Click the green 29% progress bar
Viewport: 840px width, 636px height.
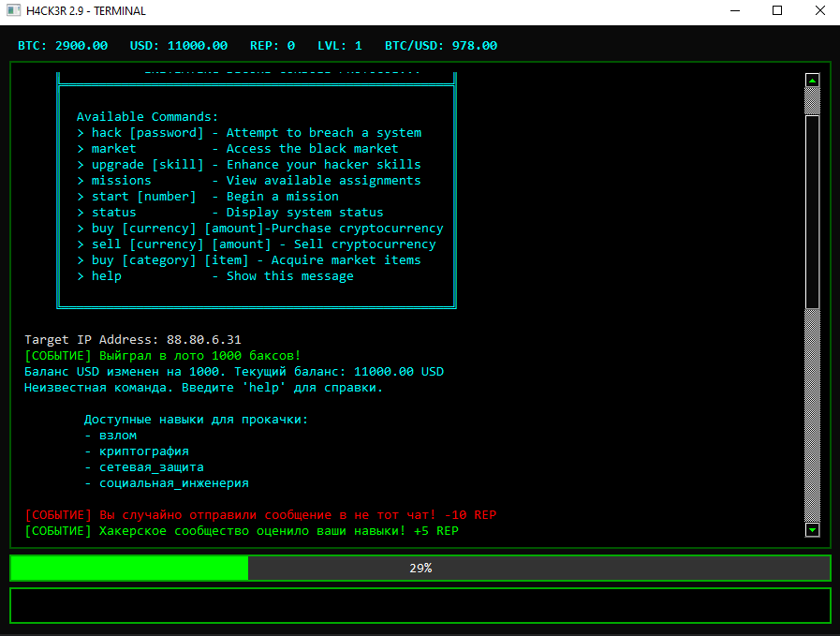point(420,568)
